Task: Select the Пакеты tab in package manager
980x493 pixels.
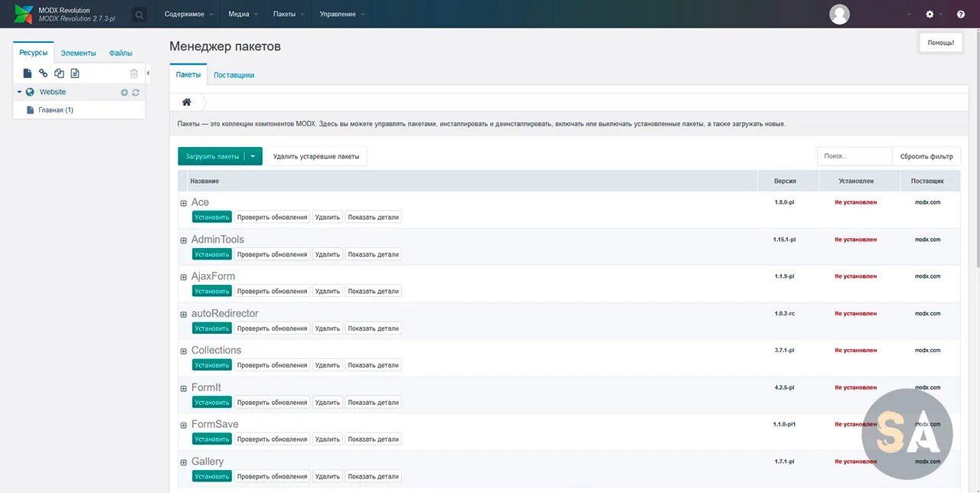Action: [188, 75]
